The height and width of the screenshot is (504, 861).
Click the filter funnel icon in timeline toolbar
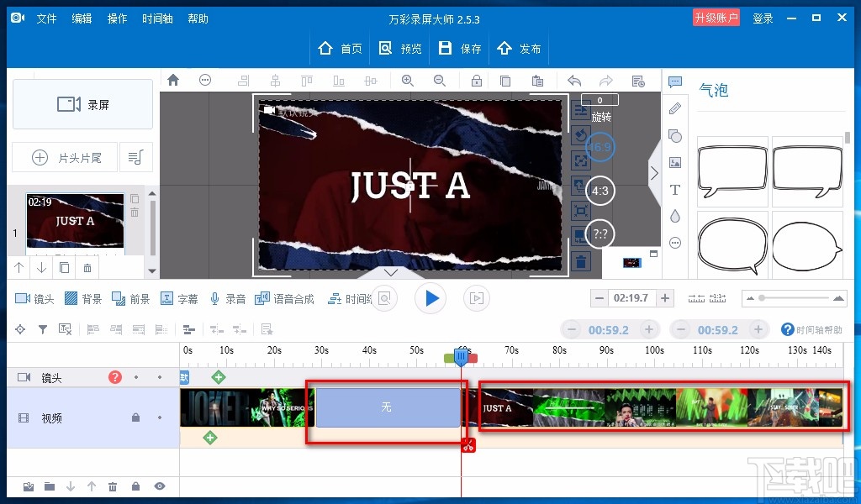coord(42,329)
